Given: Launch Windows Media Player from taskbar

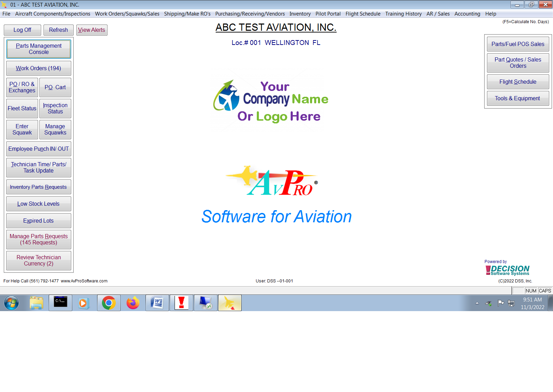Looking at the screenshot, I should coord(84,303).
